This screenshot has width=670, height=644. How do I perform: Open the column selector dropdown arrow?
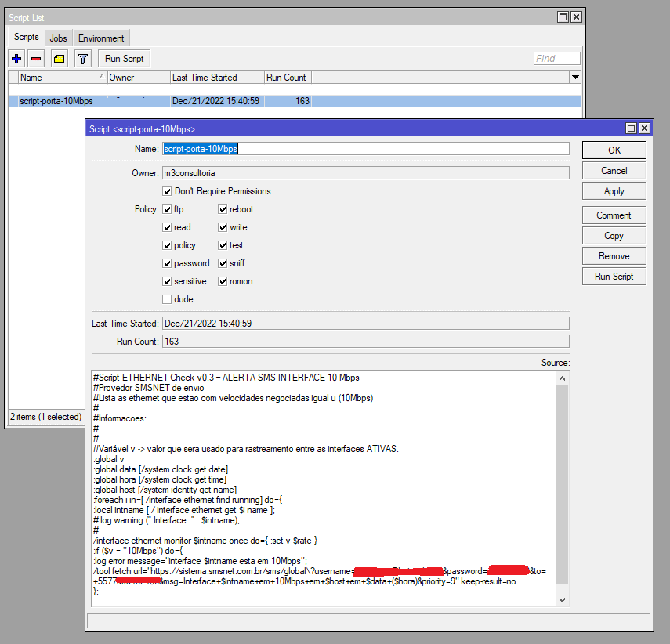[575, 77]
